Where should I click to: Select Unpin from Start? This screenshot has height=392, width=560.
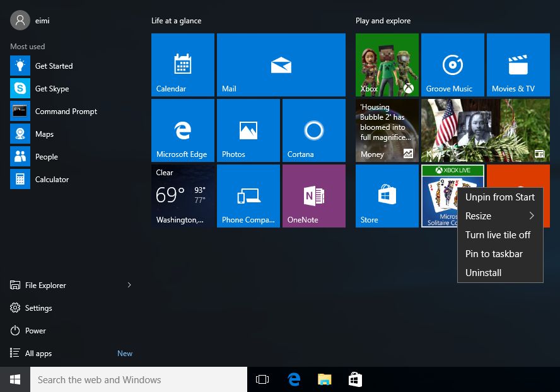click(500, 197)
